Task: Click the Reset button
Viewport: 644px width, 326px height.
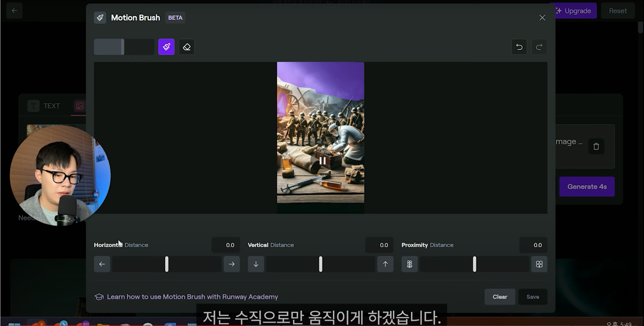Action: [618, 11]
